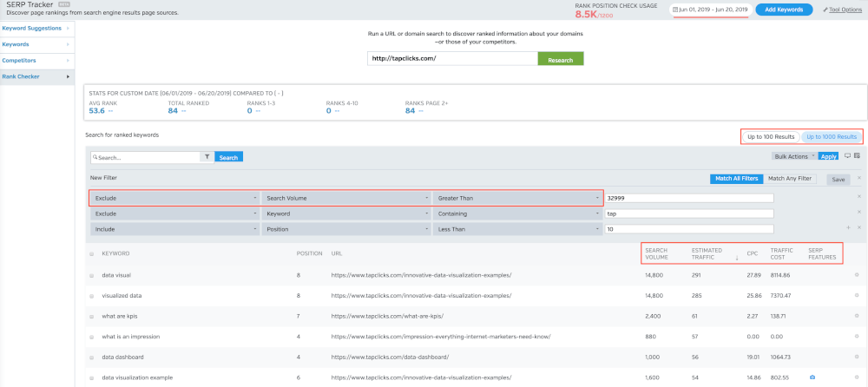868x387 pixels.
Task: Open the Include dropdown
Action: pyautogui.click(x=174, y=229)
